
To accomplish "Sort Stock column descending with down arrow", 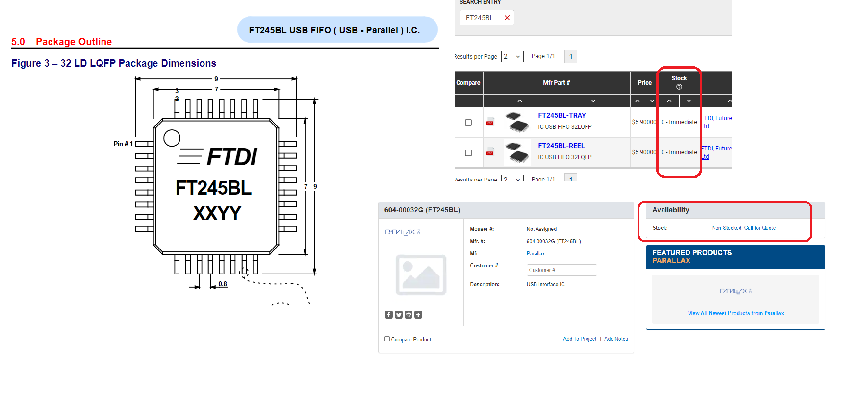I will tap(689, 101).
